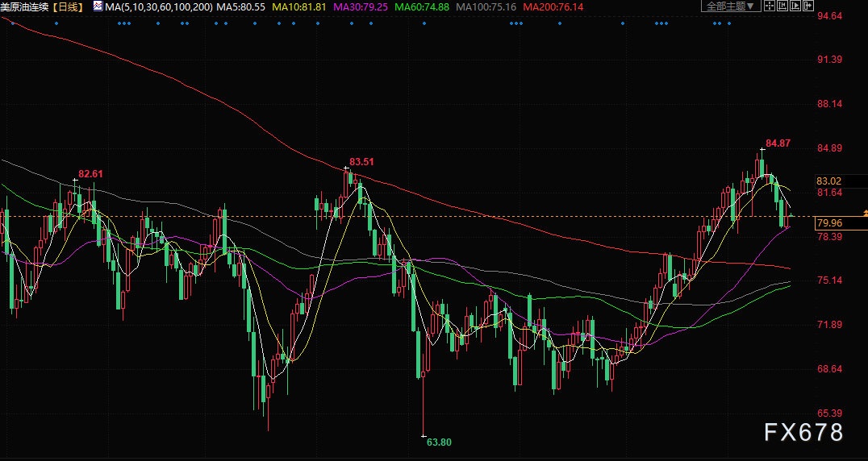Screen dimensions: 868x461
Task: Click the 94.64 axis label
Action: point(830,15)
